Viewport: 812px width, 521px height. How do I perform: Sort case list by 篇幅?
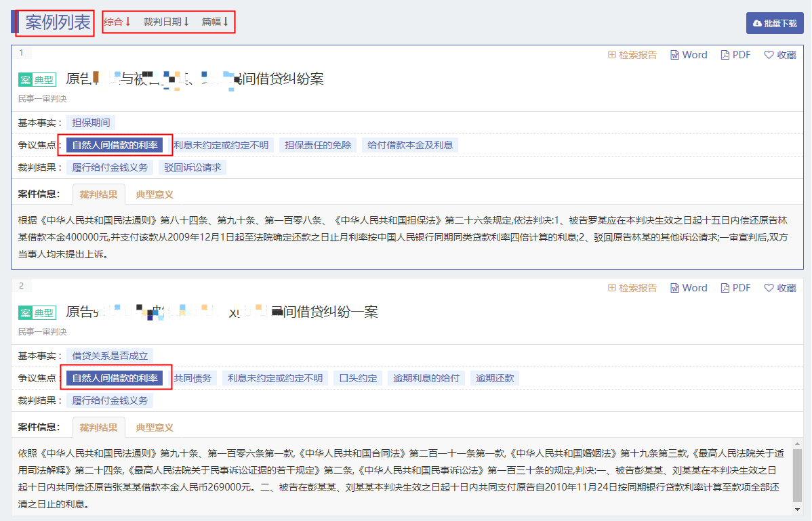(216, 22)
